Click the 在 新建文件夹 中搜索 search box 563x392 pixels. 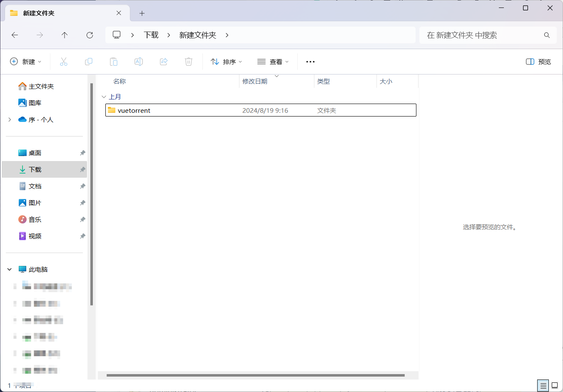(483, 35)
